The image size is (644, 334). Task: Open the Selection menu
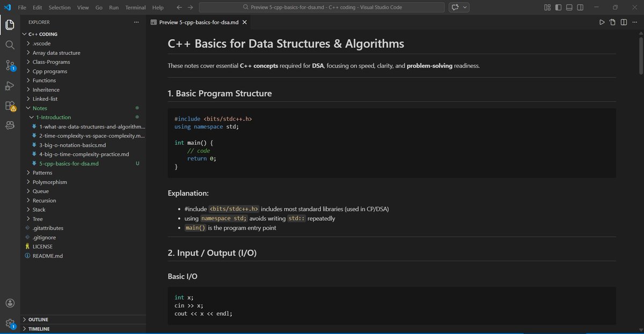click(x=60, y=8)
